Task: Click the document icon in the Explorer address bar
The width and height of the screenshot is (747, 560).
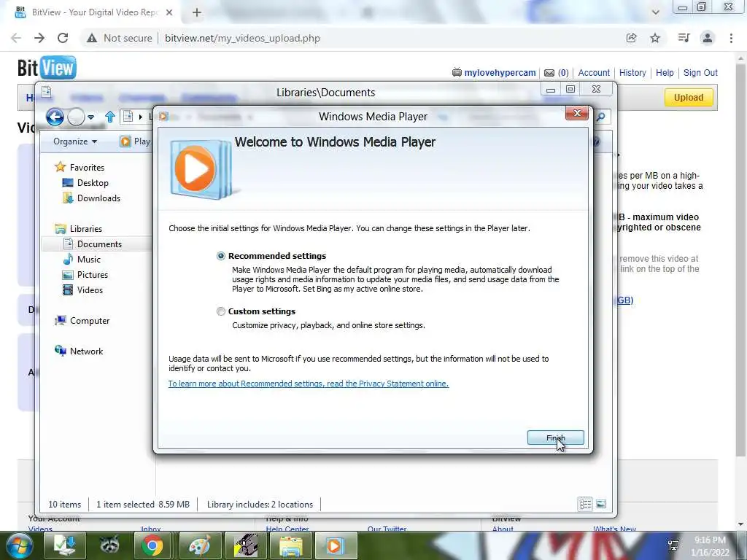Action: pos(128,117)
